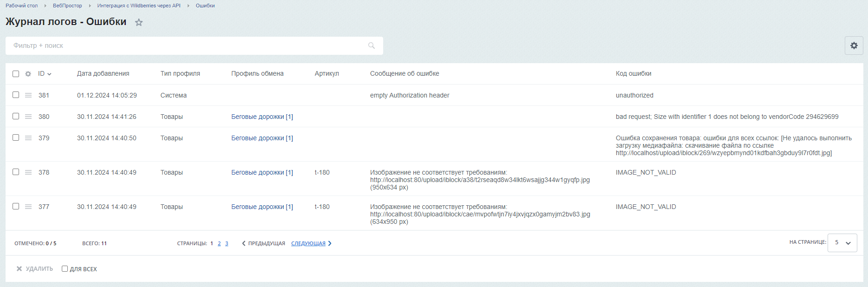Click 'Предыдущая' previous page link
Image resolution: width=868 pixels, height=287 pixels.
[x=264, y=243]
